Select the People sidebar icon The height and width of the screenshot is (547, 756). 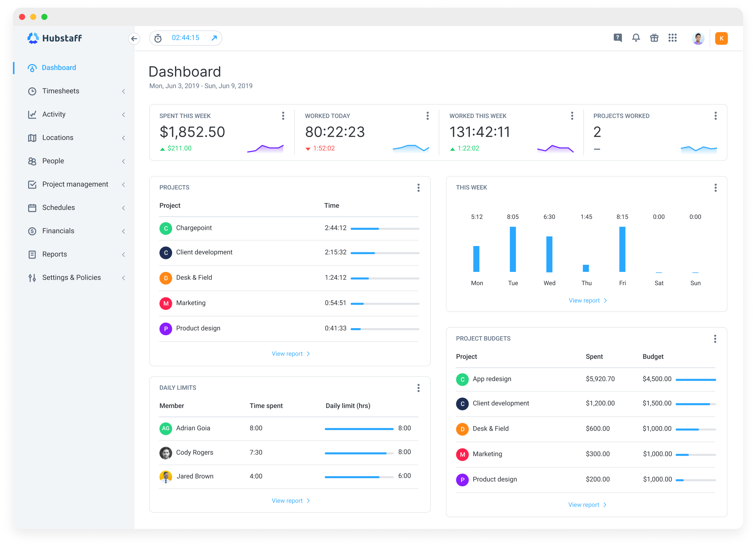[x=32, y=161]
